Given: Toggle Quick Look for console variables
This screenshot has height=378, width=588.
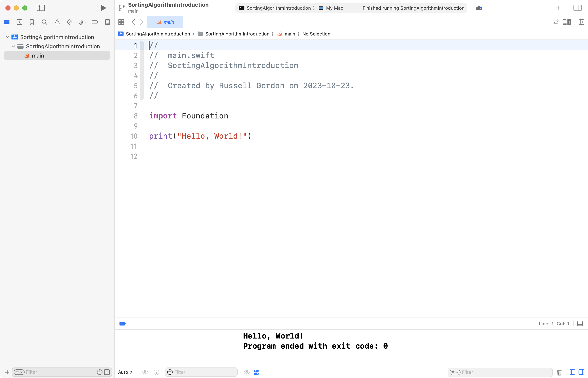Looking at the screenshot, I should pos(246,372).
